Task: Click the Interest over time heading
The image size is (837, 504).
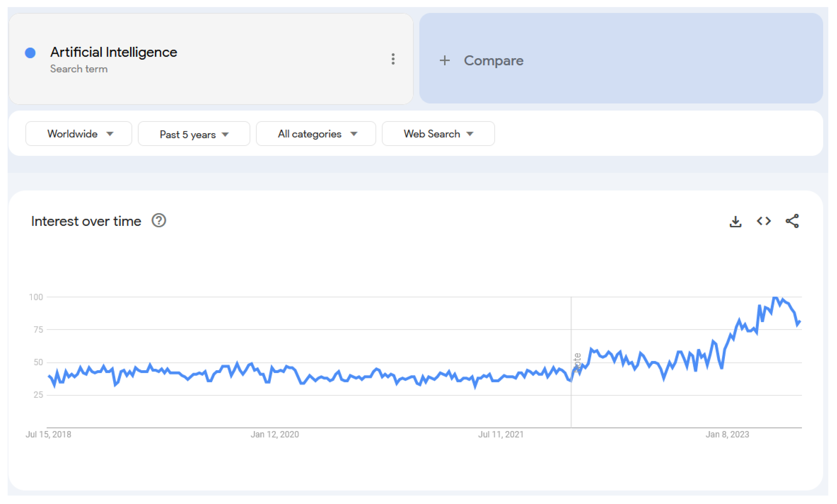Action: click(86, 222)
